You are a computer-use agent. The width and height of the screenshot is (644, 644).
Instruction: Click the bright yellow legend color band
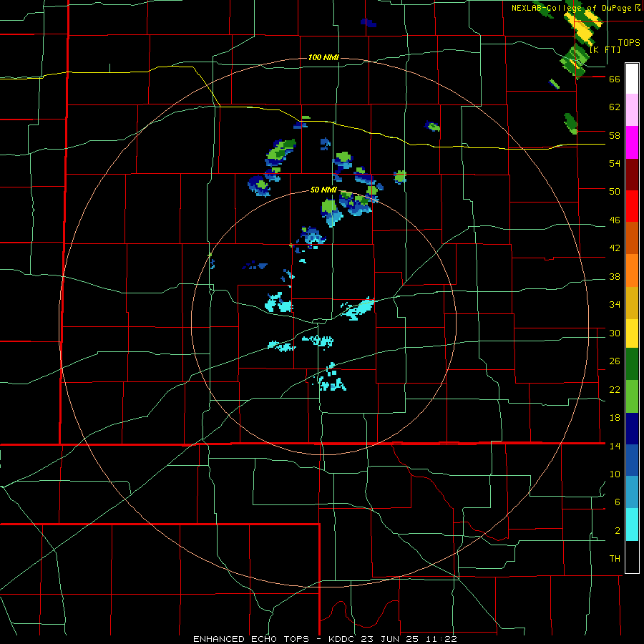pyautogui.click(x=632, y=333)
